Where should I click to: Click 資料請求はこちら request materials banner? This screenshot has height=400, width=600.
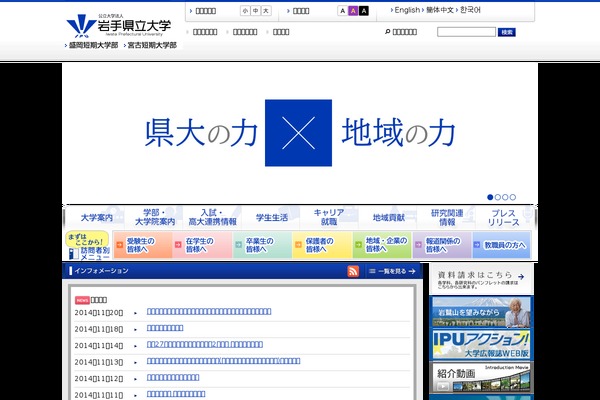481,279
